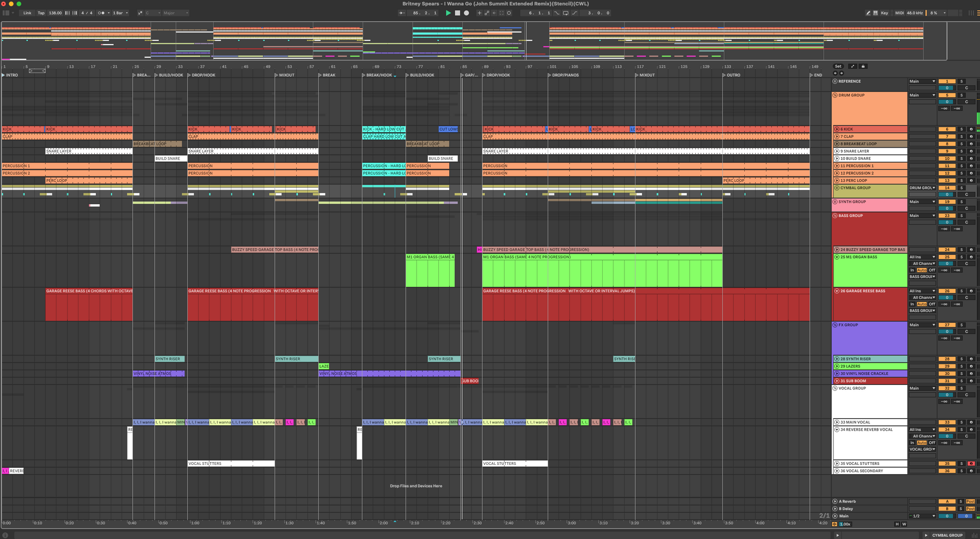
Task: Solo the 7 CLAP track
Action: 961,137
